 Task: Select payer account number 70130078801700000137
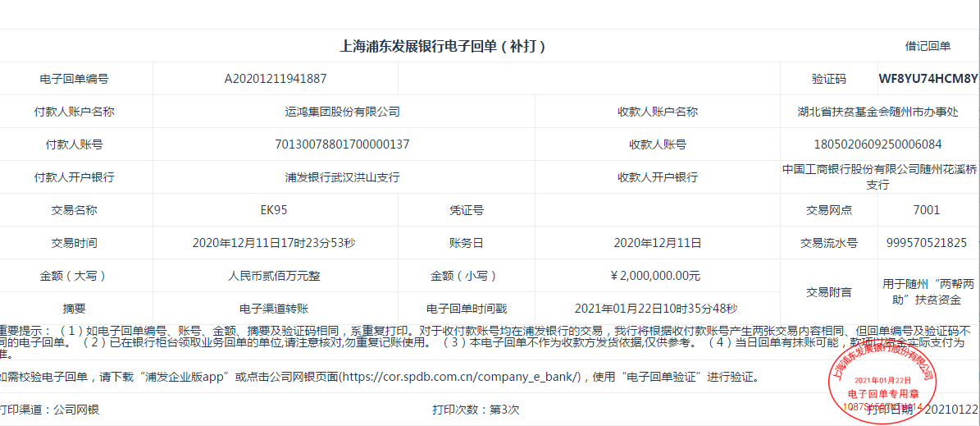[342, 144]
